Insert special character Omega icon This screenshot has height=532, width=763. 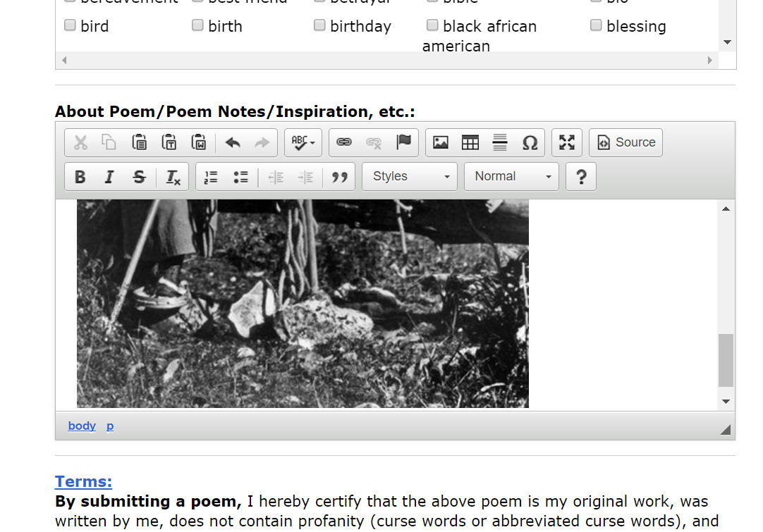click(x=530, y=142)
